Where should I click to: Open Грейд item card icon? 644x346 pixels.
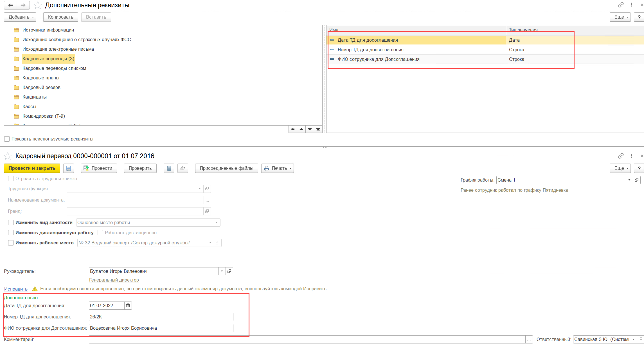click(x=207, y=211)
